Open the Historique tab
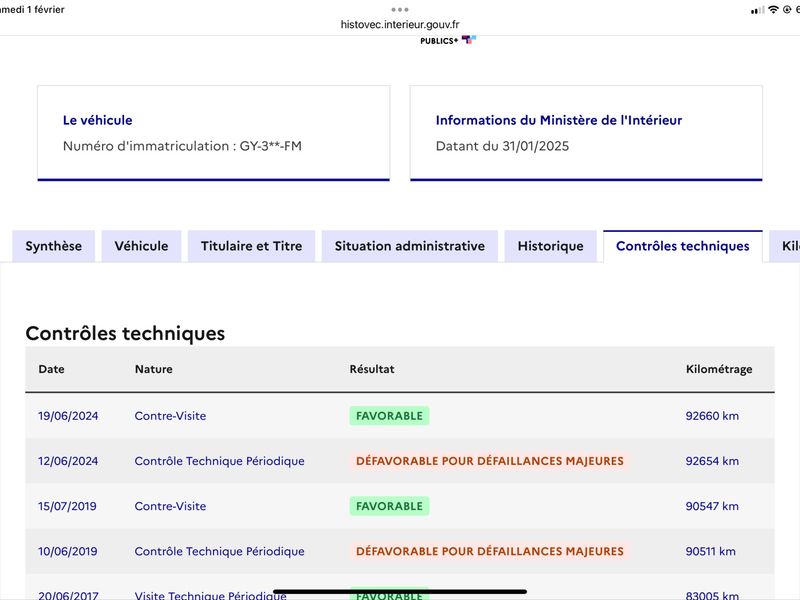 551,246
